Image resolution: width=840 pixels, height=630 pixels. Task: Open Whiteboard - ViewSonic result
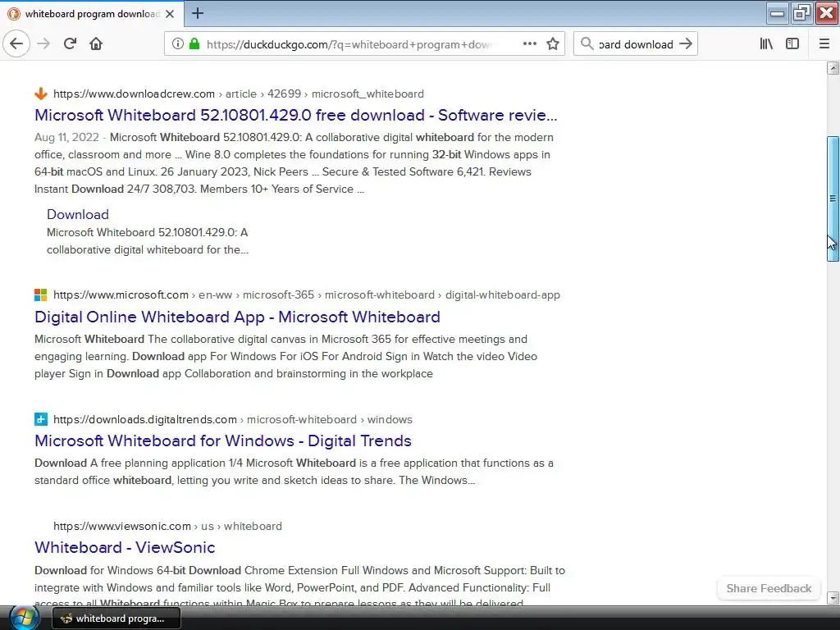(x=125, y=547)
